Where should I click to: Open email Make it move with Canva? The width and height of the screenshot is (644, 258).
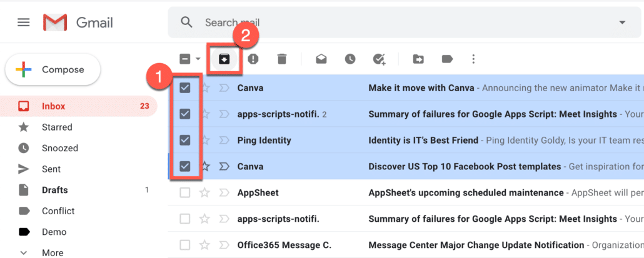click(x=421, y=88)
